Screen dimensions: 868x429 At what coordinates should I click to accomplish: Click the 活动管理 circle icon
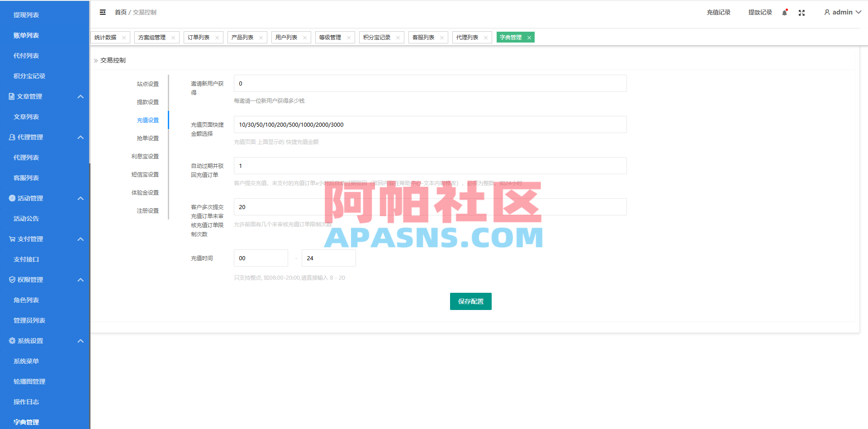(12, 198)
